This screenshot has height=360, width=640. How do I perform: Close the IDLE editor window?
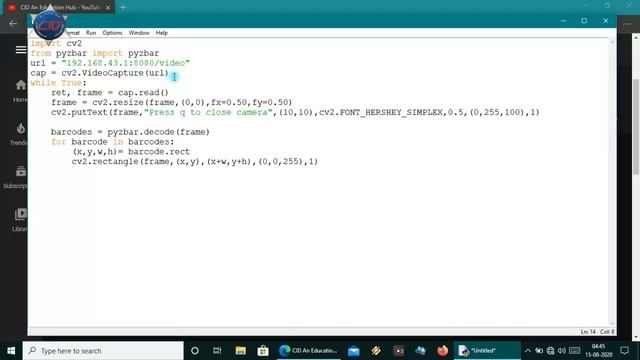[x=605, y=20]
